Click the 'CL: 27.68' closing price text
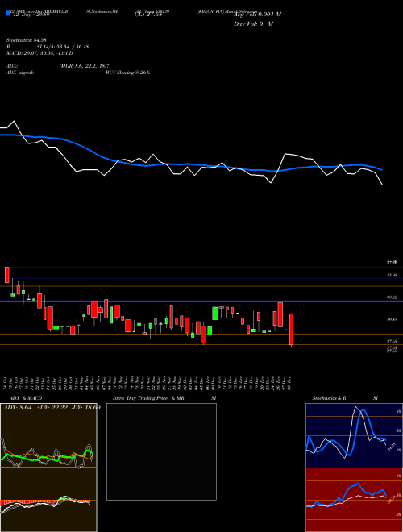 pos(148,15)
